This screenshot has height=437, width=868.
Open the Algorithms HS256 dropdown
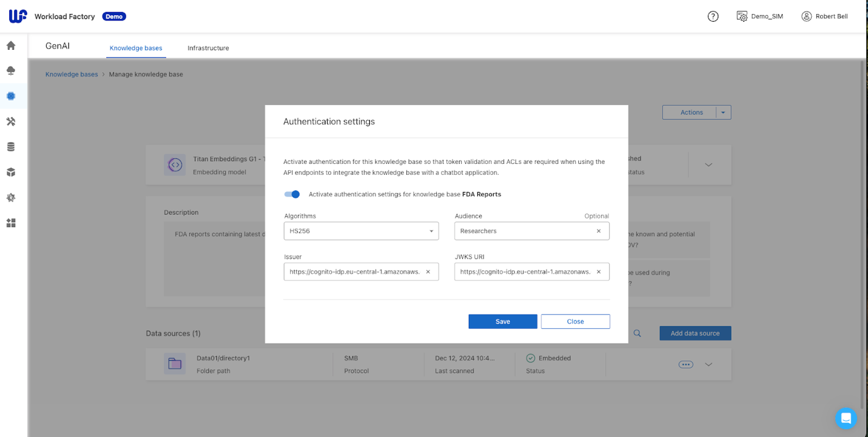tap(361, 231)
